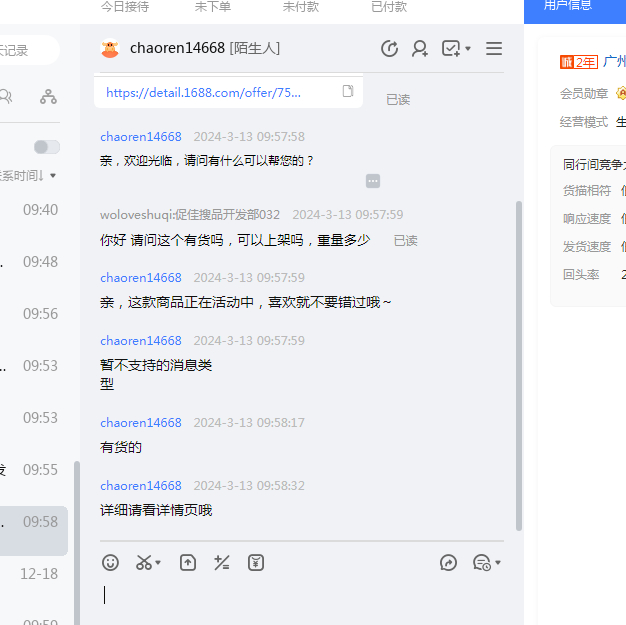626x625 pixels.
Task: Click the upload file icon
Action: 188,563
